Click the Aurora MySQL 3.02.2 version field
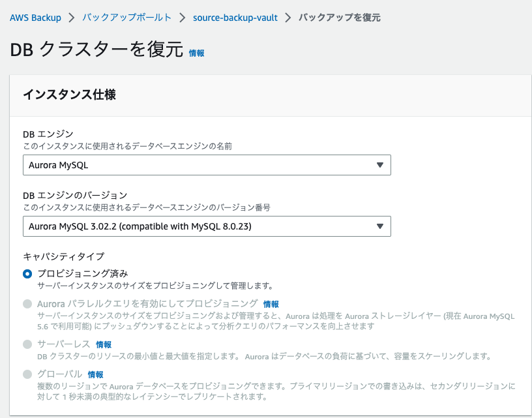This screenshot has height=418, width=532. pos(209,226)
